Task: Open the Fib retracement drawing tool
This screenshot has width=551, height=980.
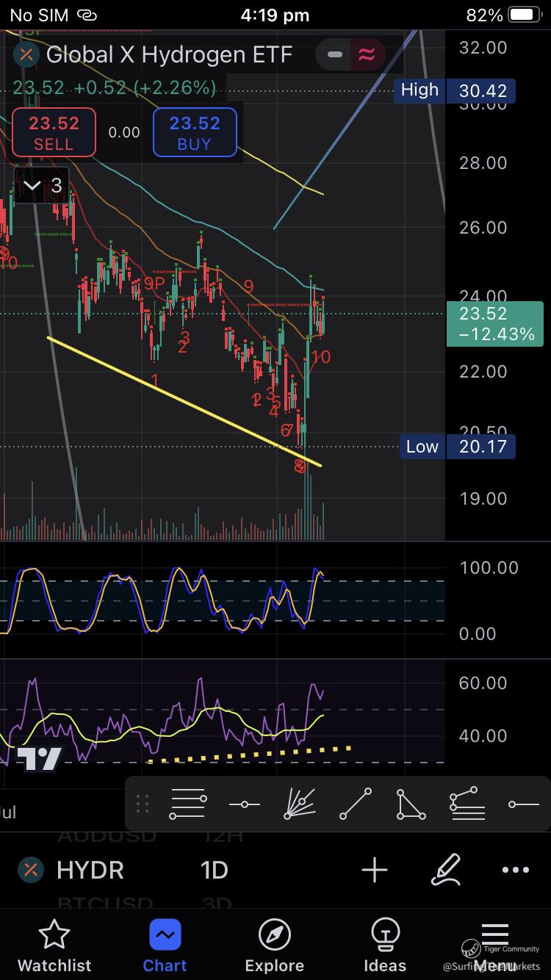Action: click(188, 804)
